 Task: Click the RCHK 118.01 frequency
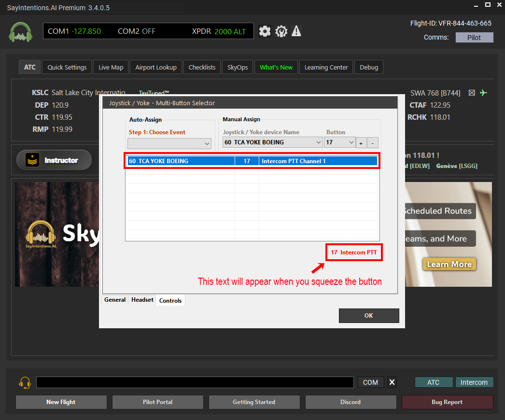(x=429, y=117)
